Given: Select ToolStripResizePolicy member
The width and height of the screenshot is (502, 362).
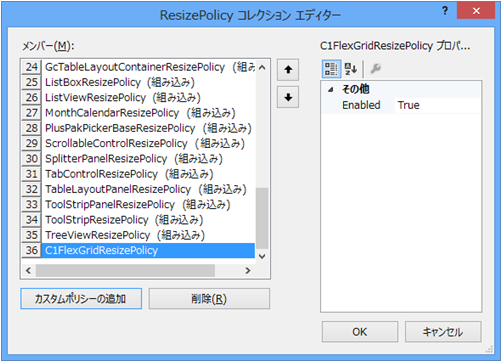Looking at the screenshot, I should (x=148, y=220).
